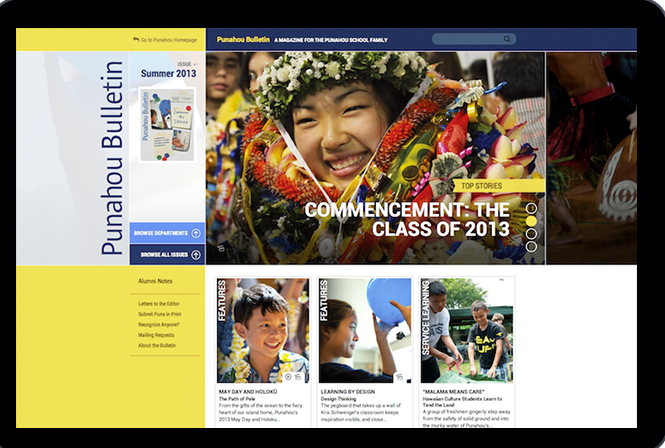665x448 pixels.
Task: Open the Recognize Anyone? page
Action: pos(159,325)
